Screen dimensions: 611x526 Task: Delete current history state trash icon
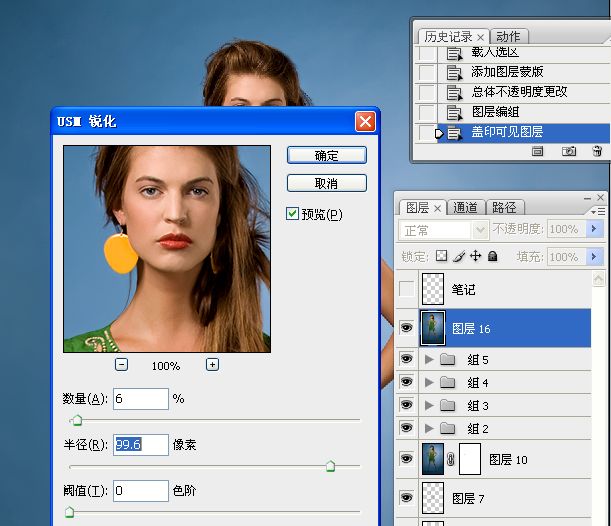[597, 151]
